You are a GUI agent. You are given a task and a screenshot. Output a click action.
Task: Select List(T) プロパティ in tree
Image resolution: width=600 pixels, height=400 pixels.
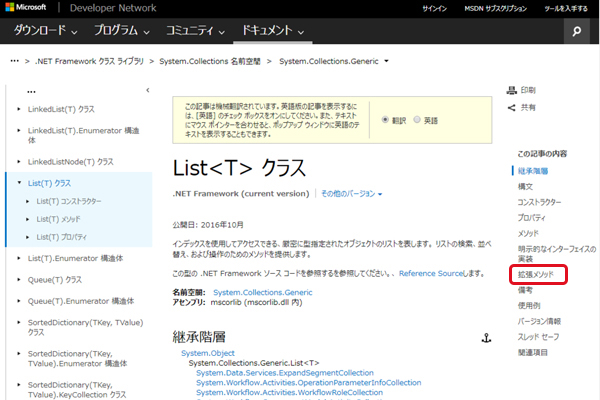tap(62, 237)
